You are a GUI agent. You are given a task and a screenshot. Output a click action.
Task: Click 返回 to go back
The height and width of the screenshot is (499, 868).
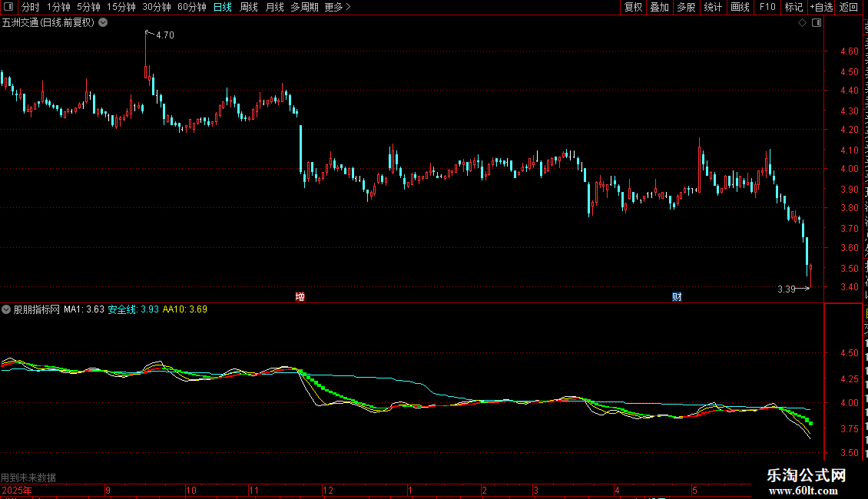coord(849,7)
